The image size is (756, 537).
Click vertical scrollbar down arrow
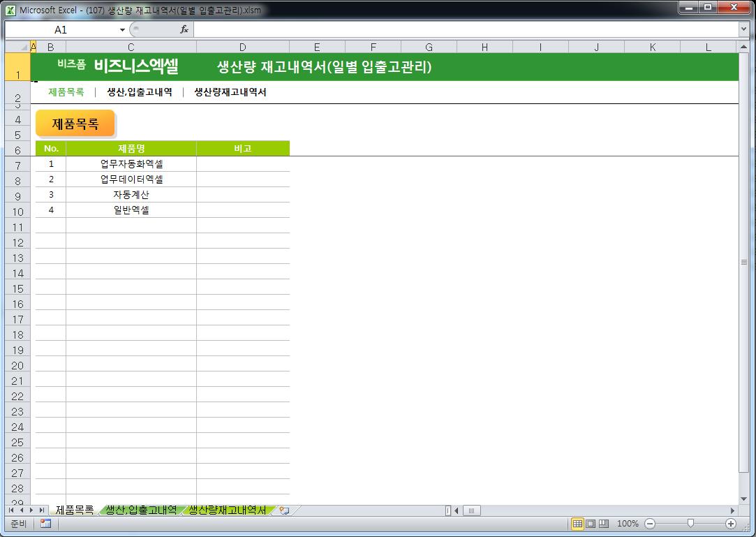pyautogui.click(x=743, y=499)
